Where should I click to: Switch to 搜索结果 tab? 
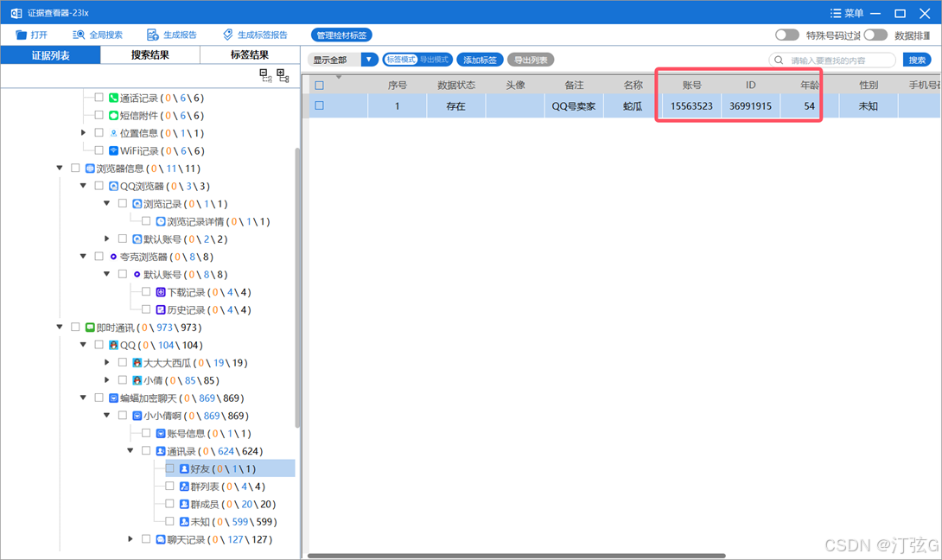(150, 55)
